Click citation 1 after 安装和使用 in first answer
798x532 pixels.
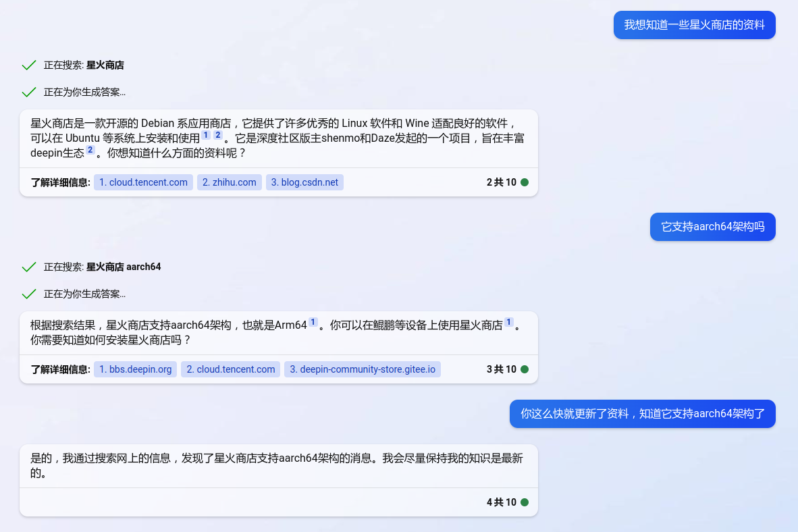click(206, 135)
